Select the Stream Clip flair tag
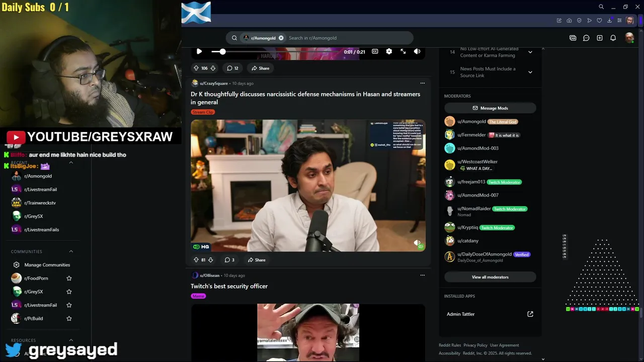 pos(203,112)
